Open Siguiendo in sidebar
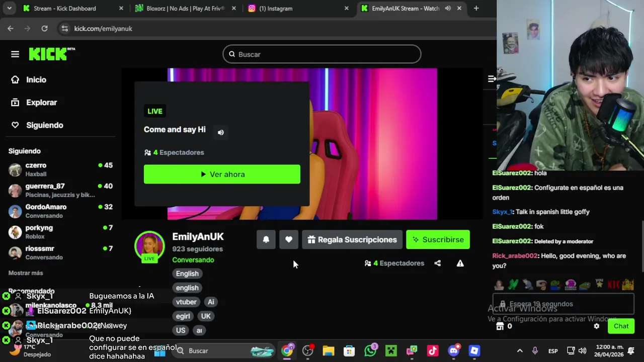This screenshot has width=644, height=362. [37, 125]
